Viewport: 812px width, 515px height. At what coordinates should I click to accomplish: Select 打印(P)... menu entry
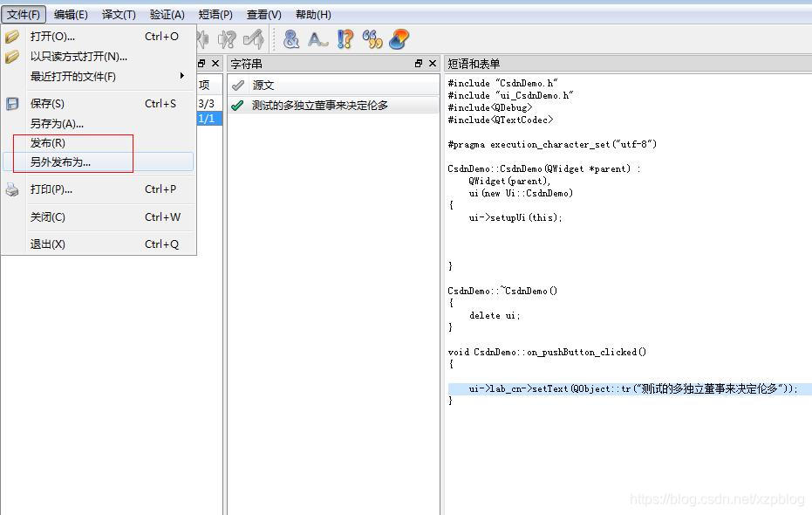99,189
